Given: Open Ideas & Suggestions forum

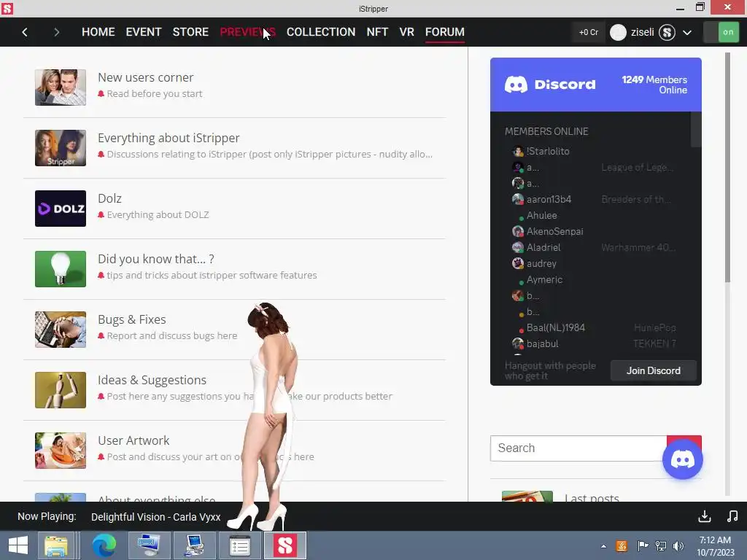Looking at the screenshot, I should coord(152,380).
